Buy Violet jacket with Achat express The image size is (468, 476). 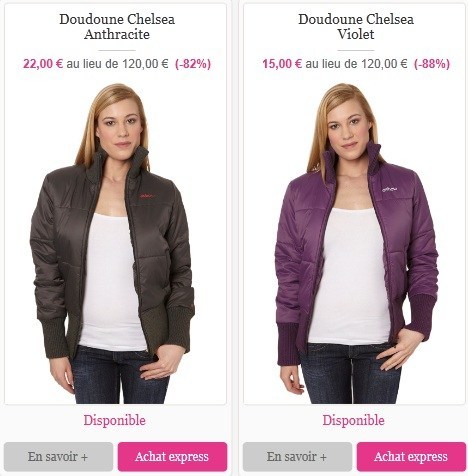(411, 456)
